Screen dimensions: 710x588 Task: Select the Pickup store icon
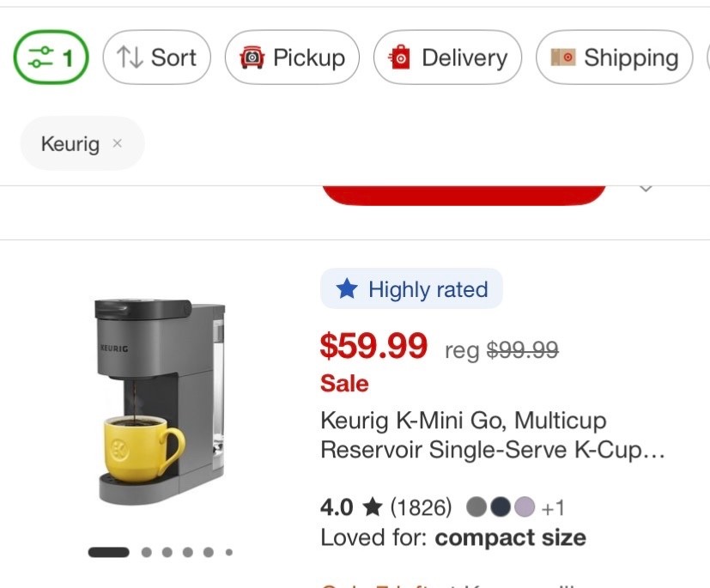point(251,58)
